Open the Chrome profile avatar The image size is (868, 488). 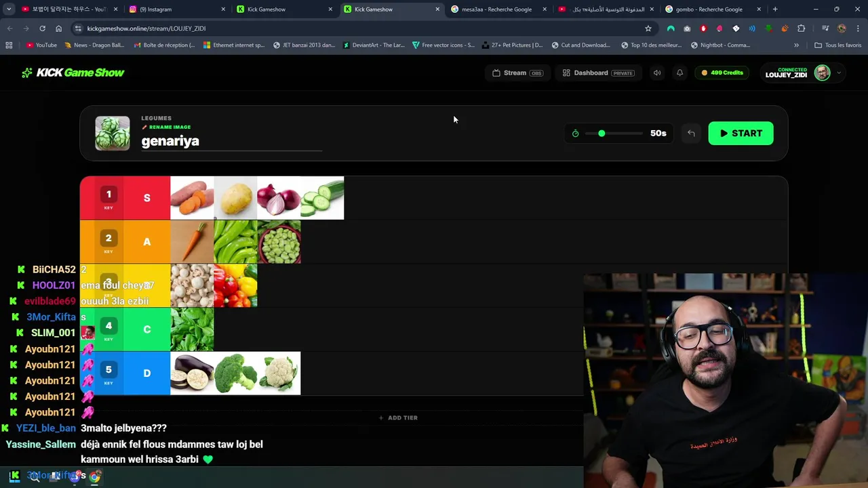[x=842, y=28]
